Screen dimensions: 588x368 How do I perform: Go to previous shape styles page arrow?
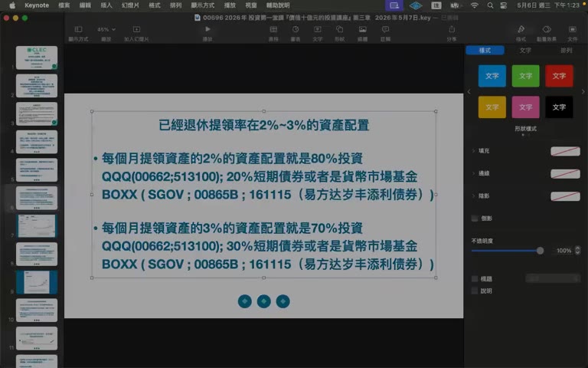coord(469,92)
